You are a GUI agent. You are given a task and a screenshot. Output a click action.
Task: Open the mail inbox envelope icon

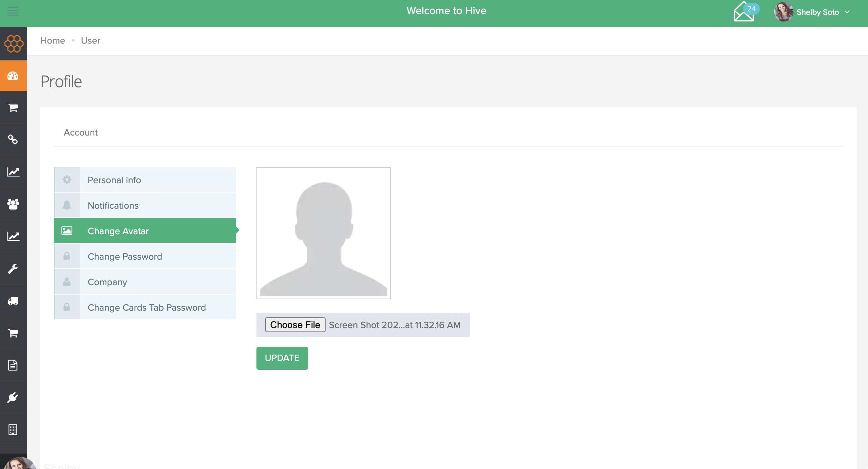[x=743, y=13]
